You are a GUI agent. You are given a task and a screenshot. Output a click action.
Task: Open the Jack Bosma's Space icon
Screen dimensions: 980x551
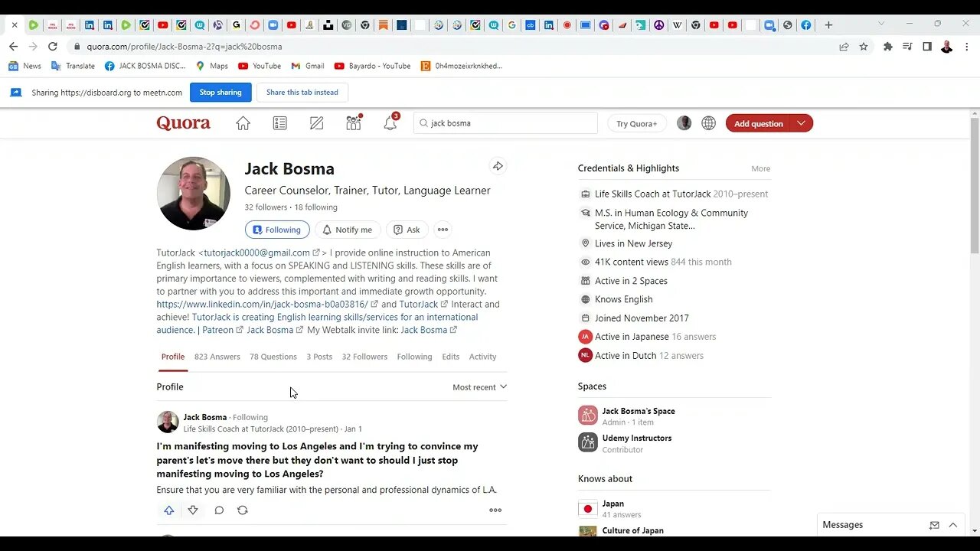[588, 416]
